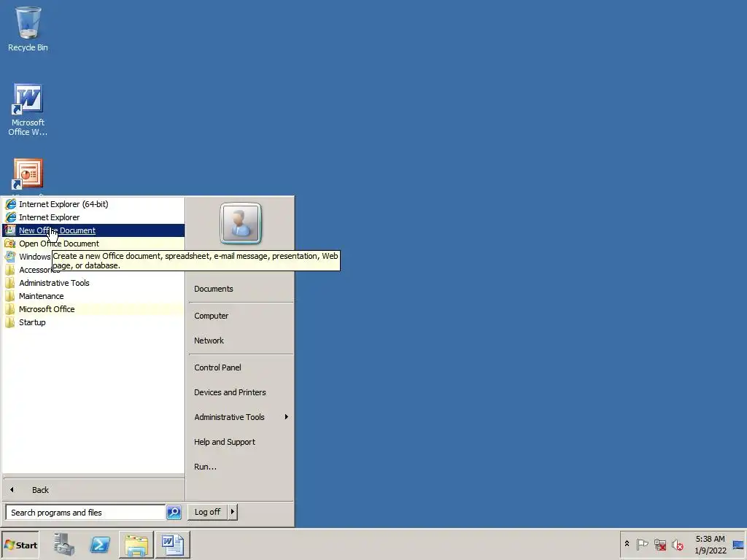The image size is (747, 560).
Task: Open Windows Explorer from the taskbar
Action: coord(136,544)
